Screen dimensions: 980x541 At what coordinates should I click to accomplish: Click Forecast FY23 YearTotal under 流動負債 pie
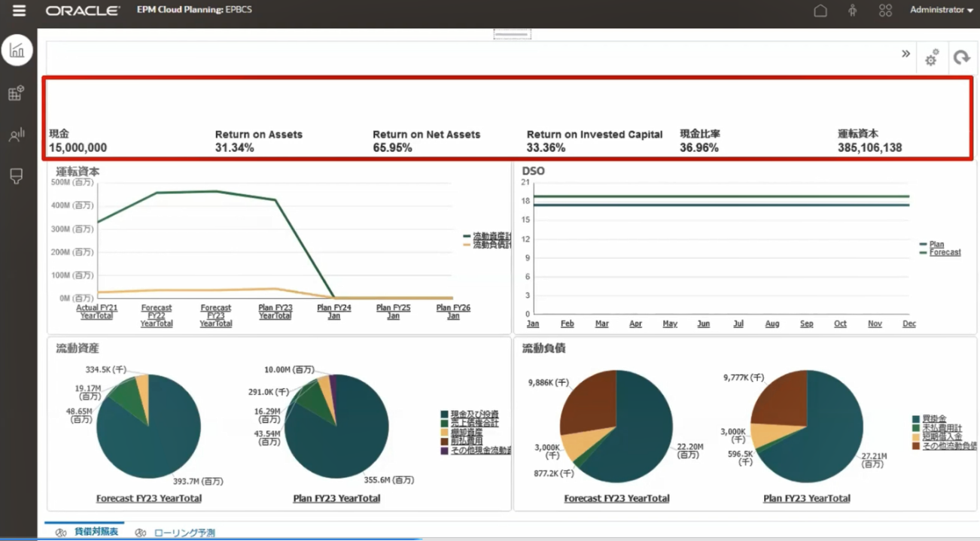click(616, 498)
